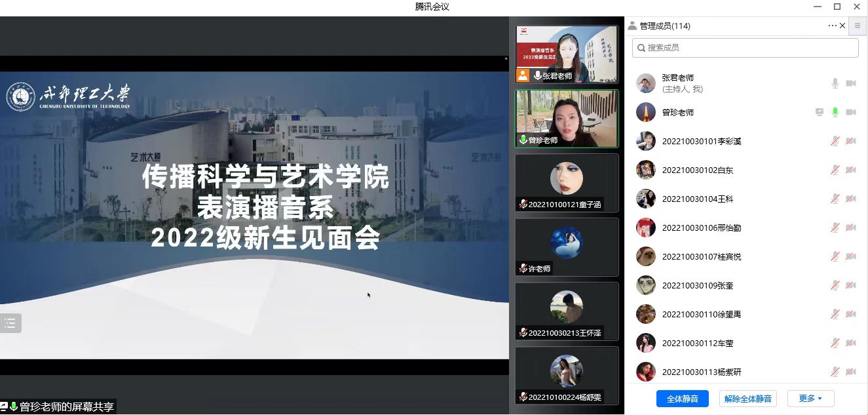Click camera icon of 202210030107桂宾悦
Image resolution: width=868 pixels, height=415 pixels.
point(851,256)
